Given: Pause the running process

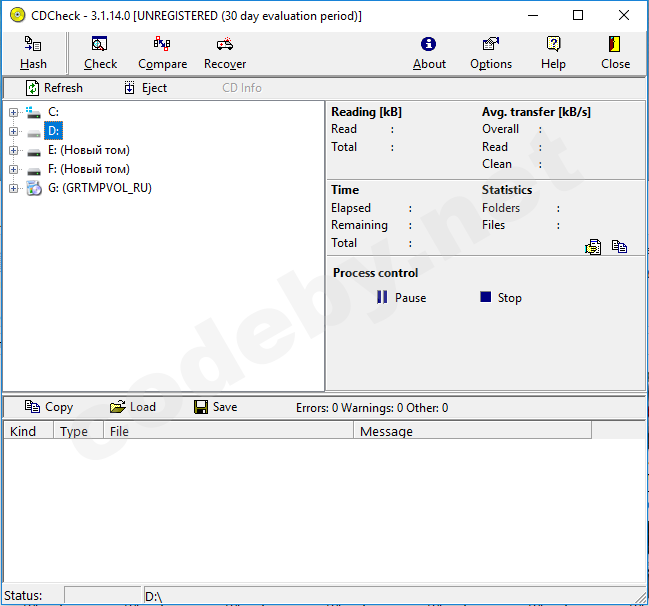Looking at the screenshot, I should click(401, 297).
